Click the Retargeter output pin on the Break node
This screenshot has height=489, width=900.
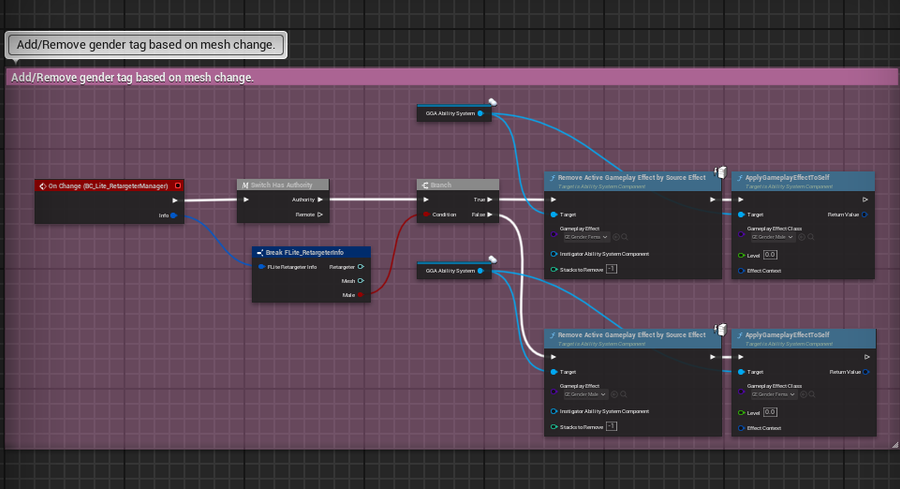(360, 267)
